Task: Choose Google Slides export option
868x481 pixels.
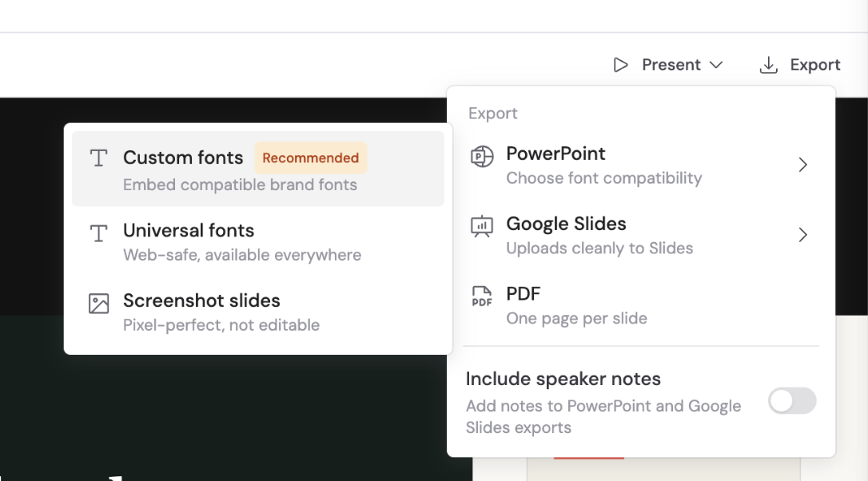Action: (640, 235)
